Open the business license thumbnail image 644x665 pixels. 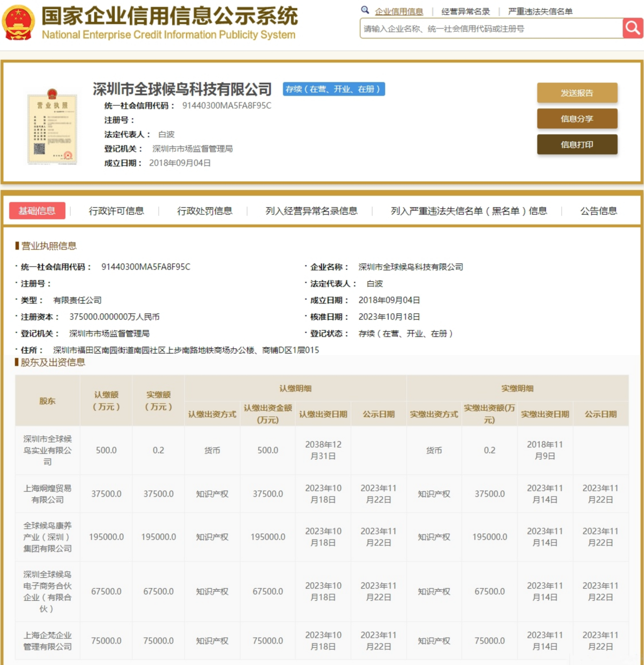click(52, 127)
